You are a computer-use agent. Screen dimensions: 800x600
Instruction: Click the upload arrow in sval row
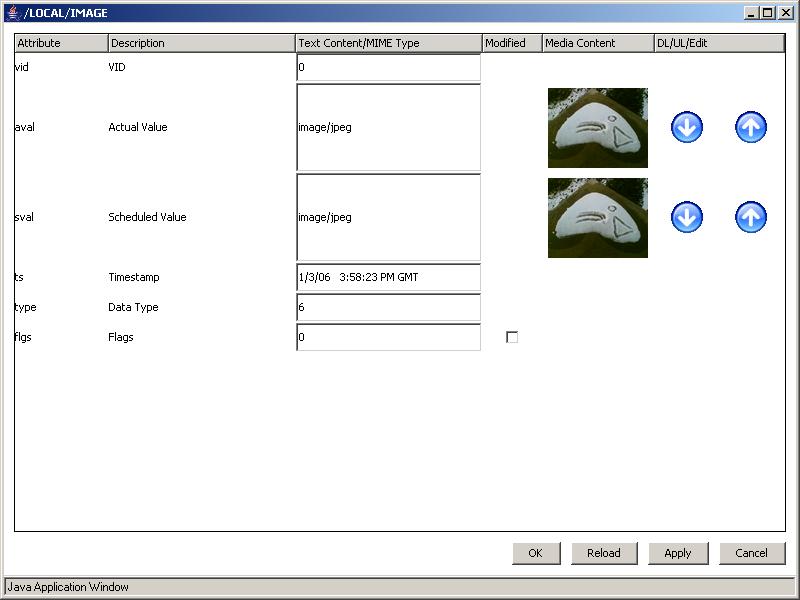pos(751,217)
